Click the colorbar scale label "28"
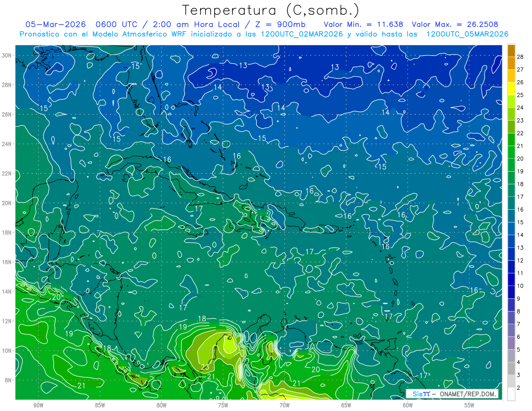The height and width of the screenshot is (411, 532). tap(520, 57)
